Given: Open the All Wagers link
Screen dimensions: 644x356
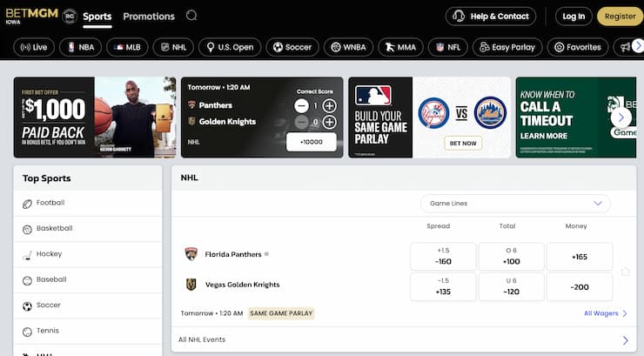Looking at the screenshot, I should point(606,313).
